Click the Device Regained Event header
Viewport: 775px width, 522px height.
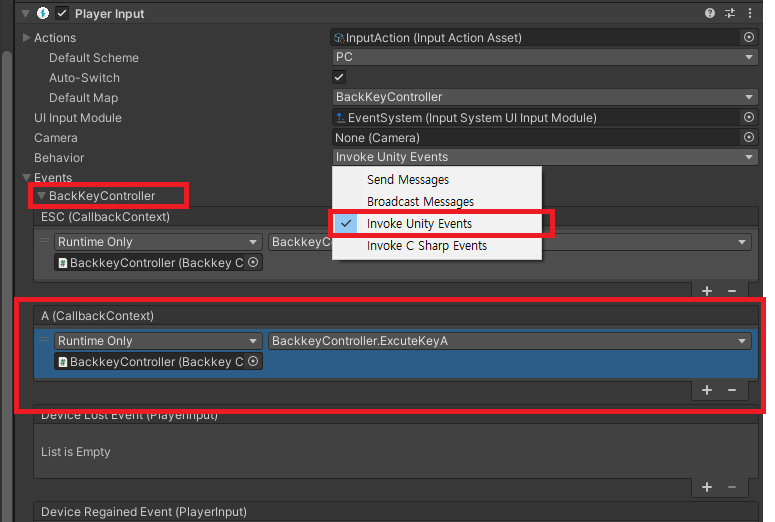(x=395, y=512)
